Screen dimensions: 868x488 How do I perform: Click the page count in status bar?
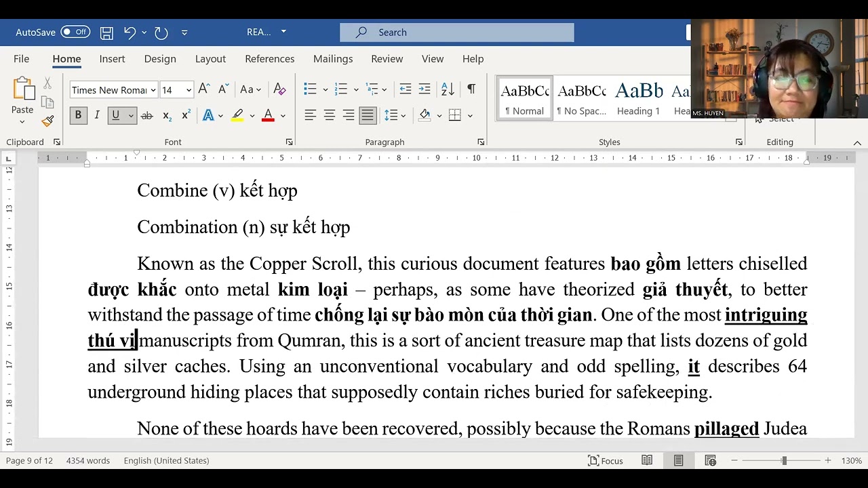click(29, 461)
